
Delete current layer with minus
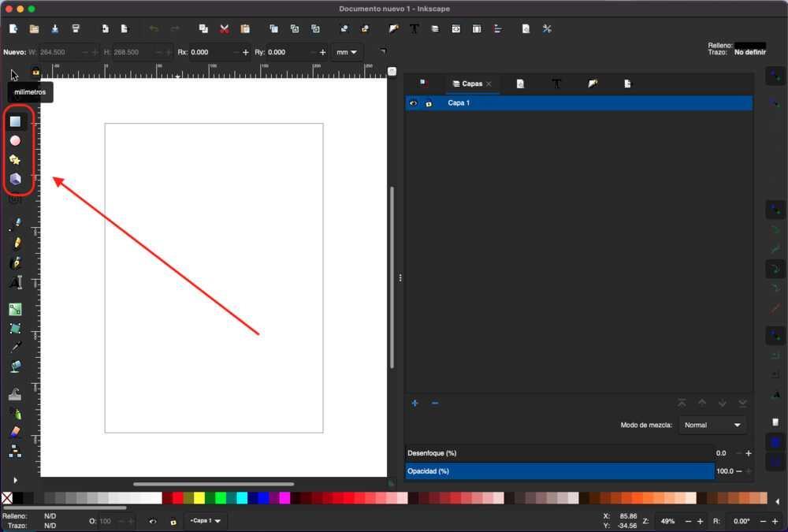point(435,404)
